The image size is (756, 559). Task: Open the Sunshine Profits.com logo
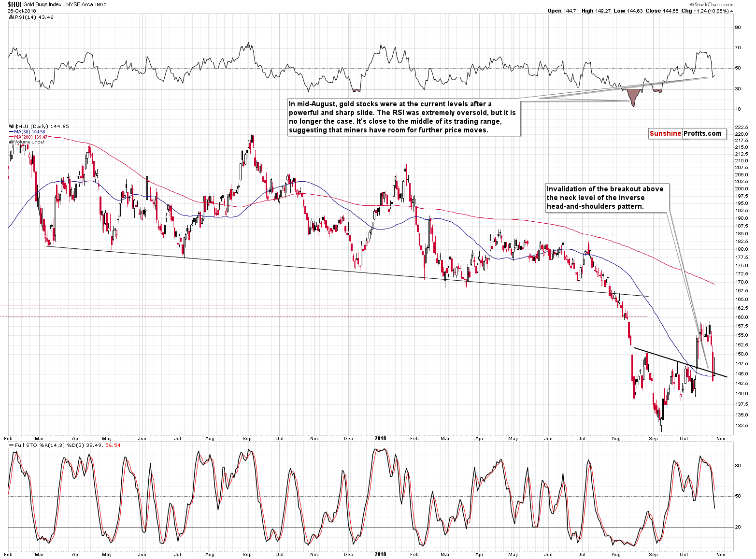[x=687, y=133]
